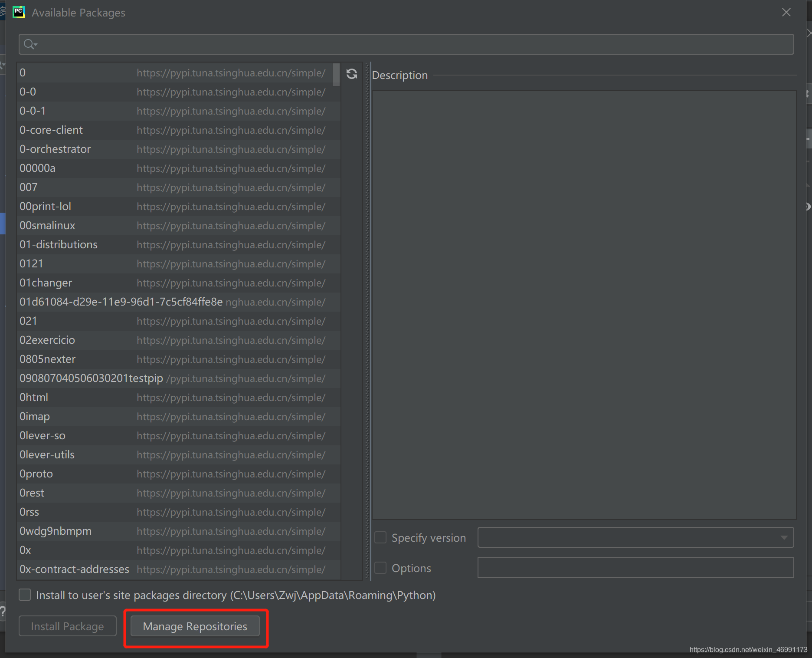Image resolution: width=812 pixels, height=658 pixels.
Task: Select the '0lever-so' package
Action: [x=179, y=436]
